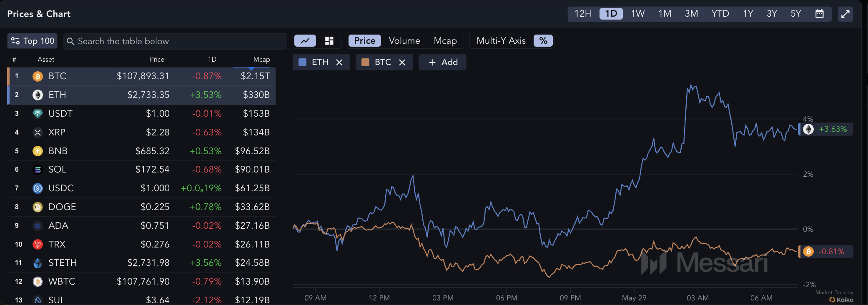Click the BTC chart legend chip
868x305 pixels.
pyautogui.click(x=384, y=62)
